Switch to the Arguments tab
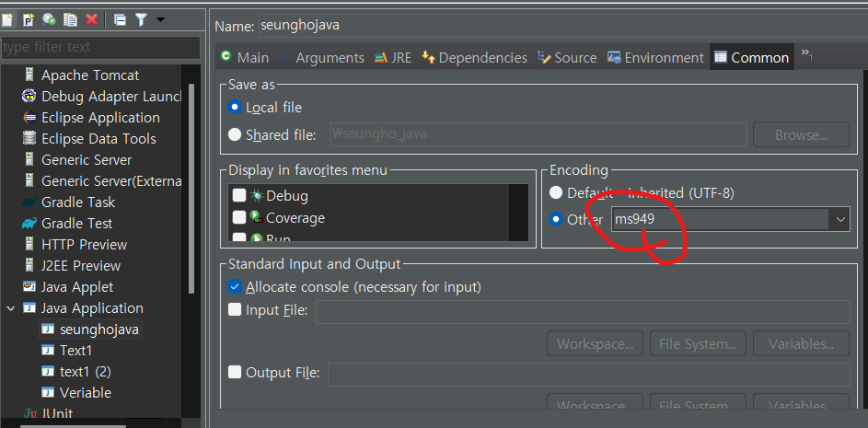The image size is (868, 428). tap(321, 58)
